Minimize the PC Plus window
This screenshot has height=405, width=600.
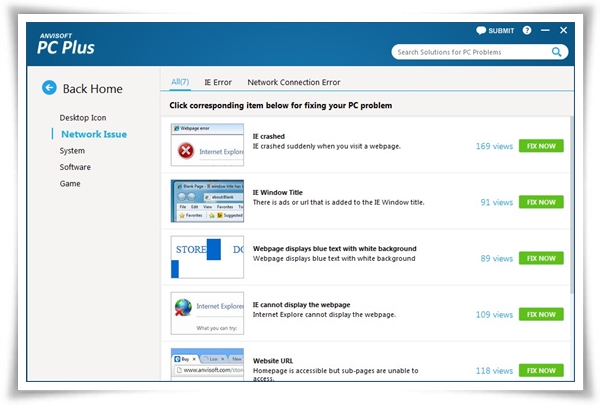click(x=545, y=30)
